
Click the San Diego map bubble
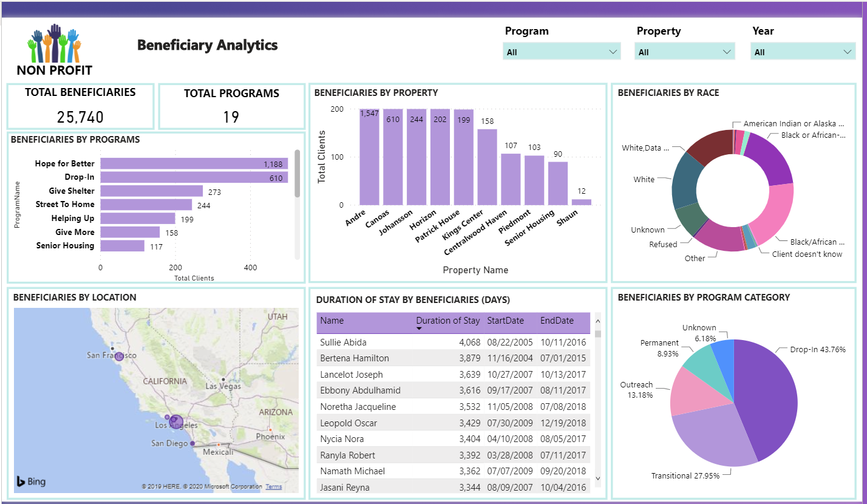click(x=192, y=444)
